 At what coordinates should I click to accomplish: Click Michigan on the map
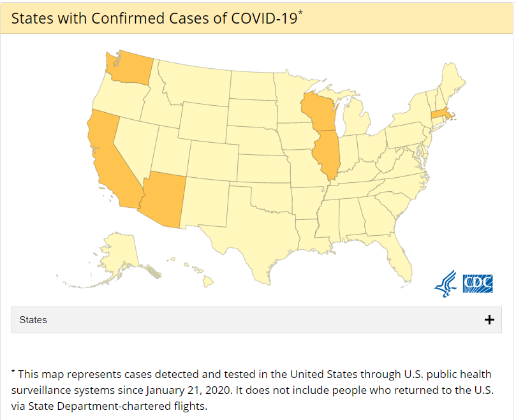click(x=357, y=119)
